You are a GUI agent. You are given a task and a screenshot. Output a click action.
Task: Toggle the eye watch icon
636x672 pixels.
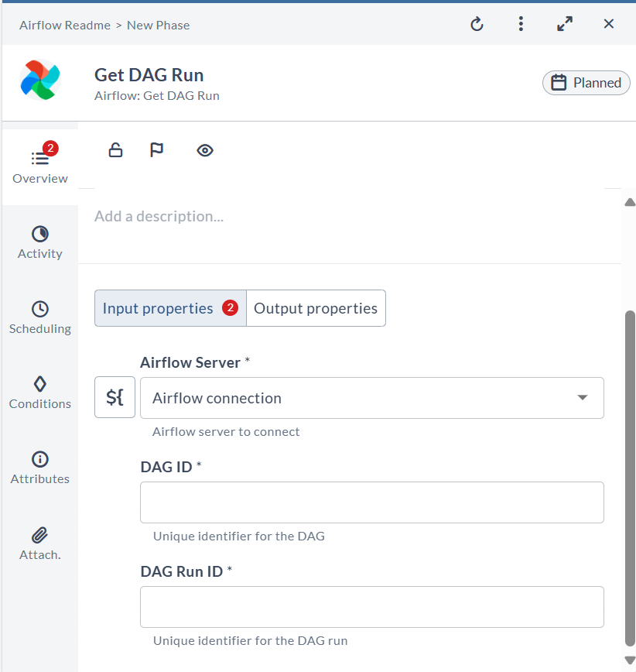204,150
